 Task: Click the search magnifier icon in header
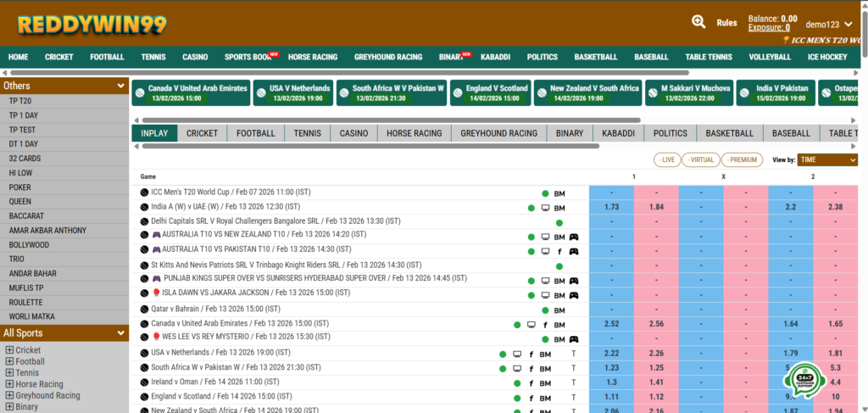coord(698,22)
